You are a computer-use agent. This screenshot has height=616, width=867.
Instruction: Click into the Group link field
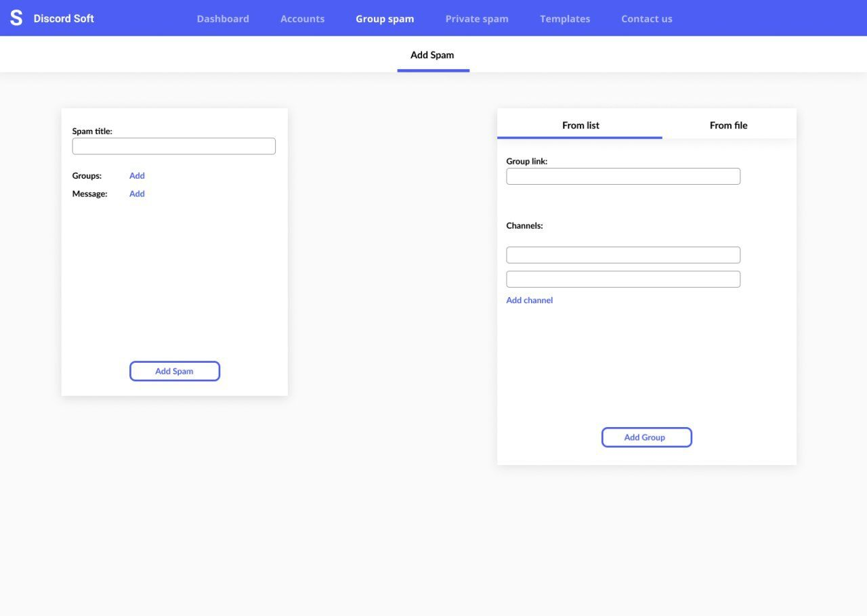tap(623, 177)
